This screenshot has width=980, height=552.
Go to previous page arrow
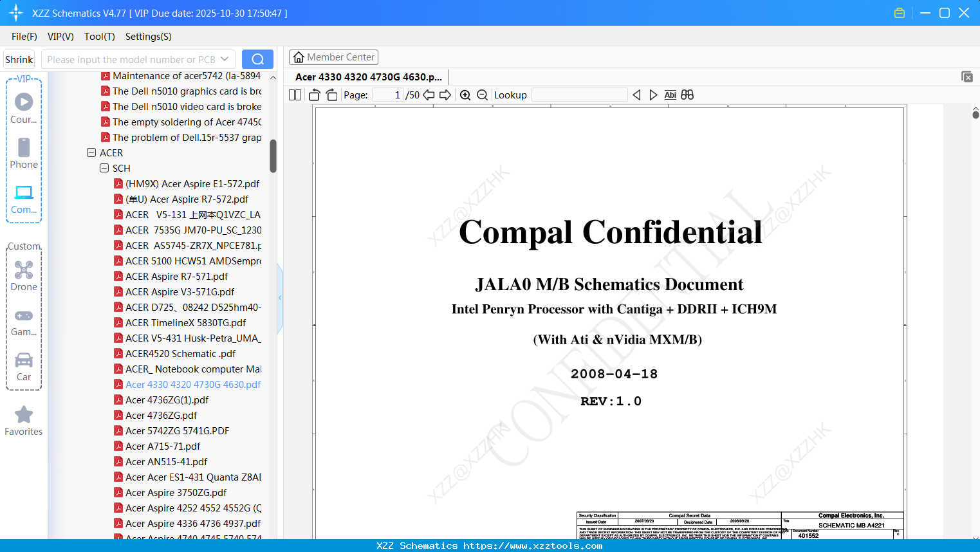tap(429, 95)
